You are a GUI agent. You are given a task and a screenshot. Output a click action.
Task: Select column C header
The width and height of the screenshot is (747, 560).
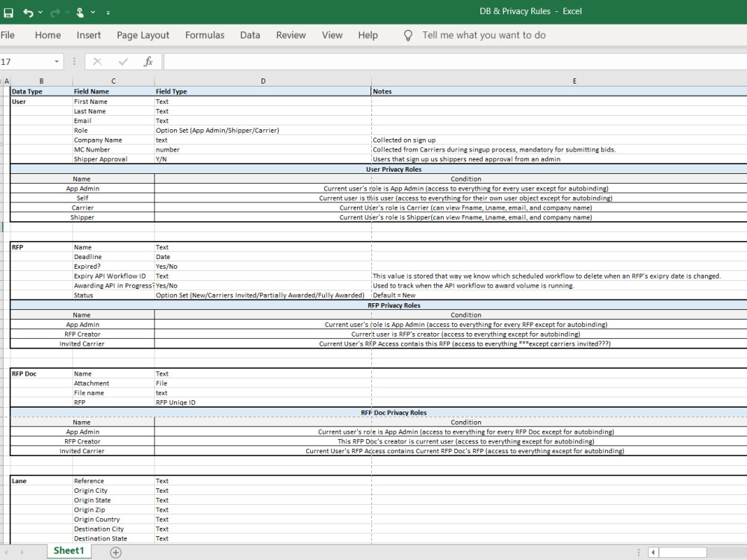114,81
